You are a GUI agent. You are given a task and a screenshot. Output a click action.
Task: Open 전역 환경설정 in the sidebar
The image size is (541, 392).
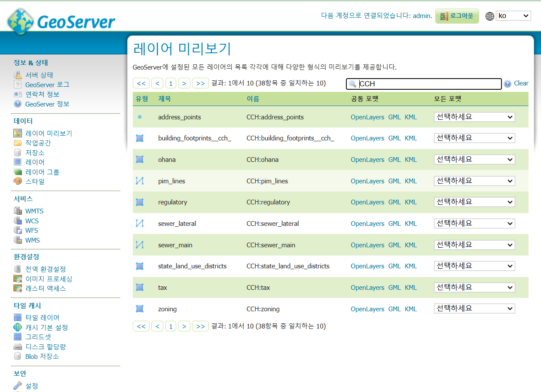pos(46,269)
